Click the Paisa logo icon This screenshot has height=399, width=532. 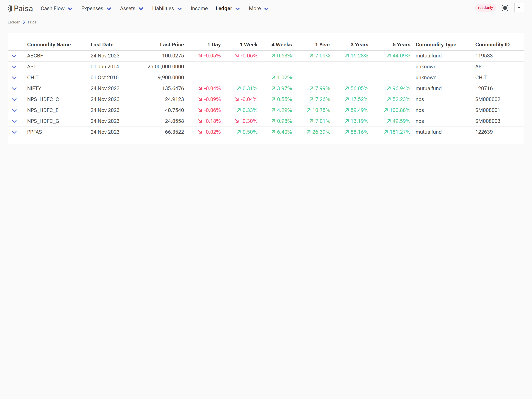(10, 8)
